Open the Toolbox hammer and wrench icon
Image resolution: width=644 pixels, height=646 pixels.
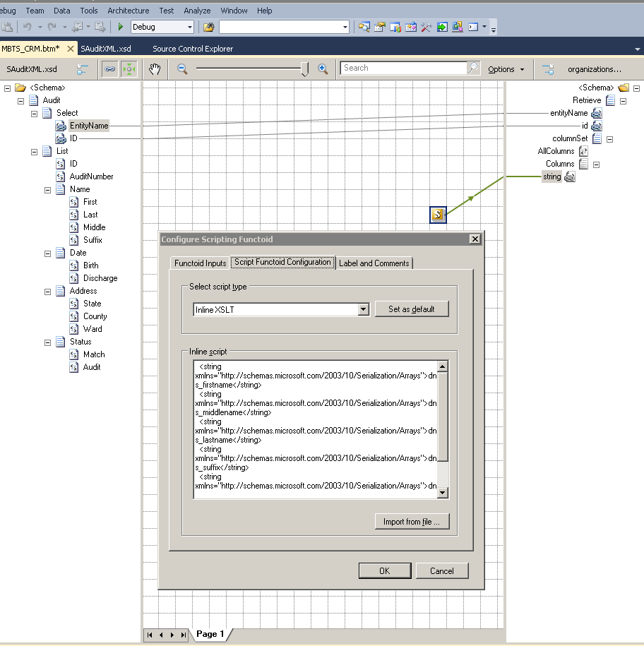click(427, 28)
